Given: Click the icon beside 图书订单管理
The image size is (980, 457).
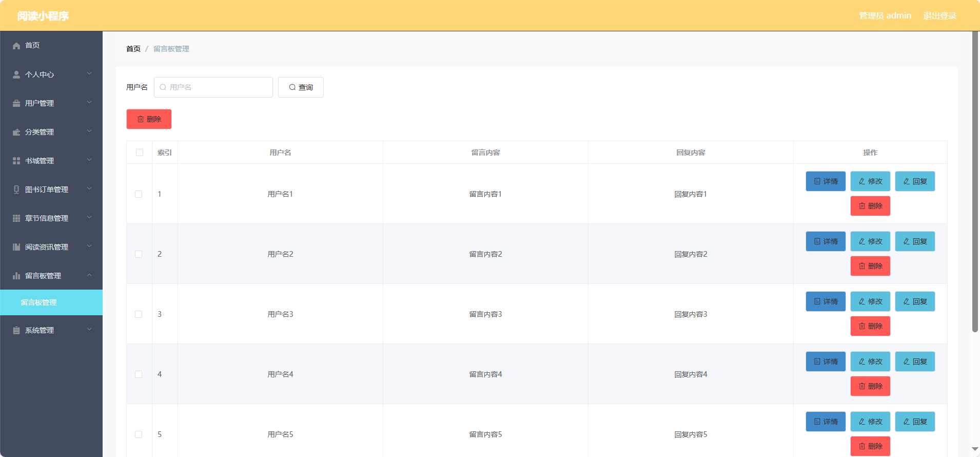Looking at the screenshot, I should [x=16, y=189].
